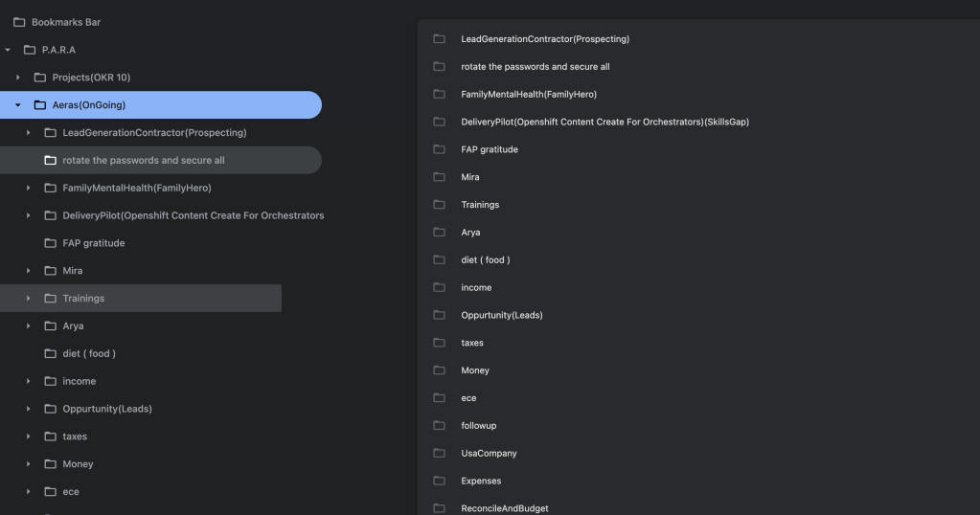
Task: Expand the ece folder arrow in the tree
Action: [x=28, y=491]
